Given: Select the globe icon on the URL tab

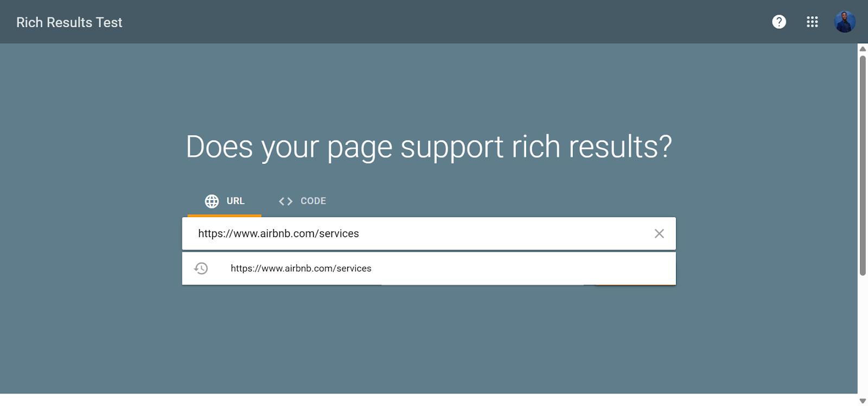Looking at the screenshot, I should (x=212, y=201).
